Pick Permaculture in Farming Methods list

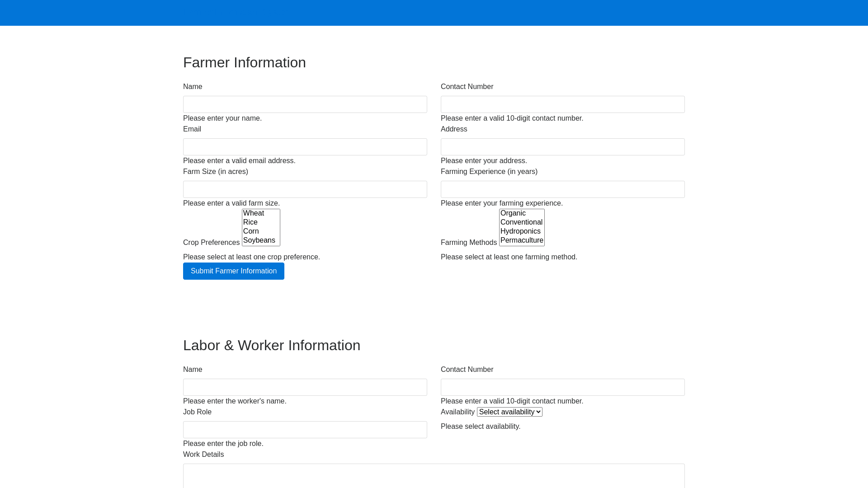(521, 240)
